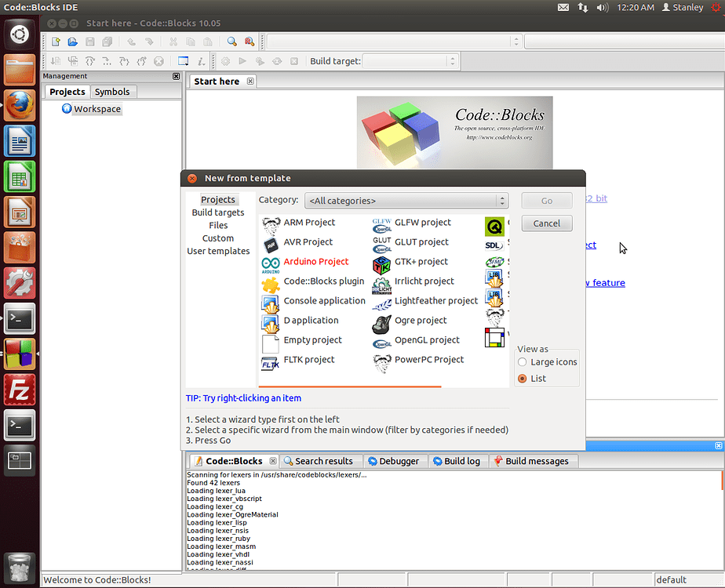Select the Console application template
This screenshot has height=588, width=725.
coord(324,300)
